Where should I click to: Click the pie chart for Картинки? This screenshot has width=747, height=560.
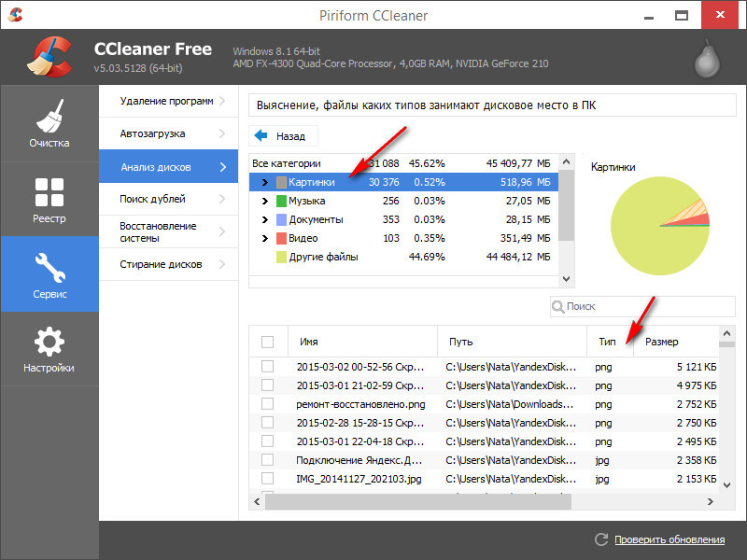(660, 226)
